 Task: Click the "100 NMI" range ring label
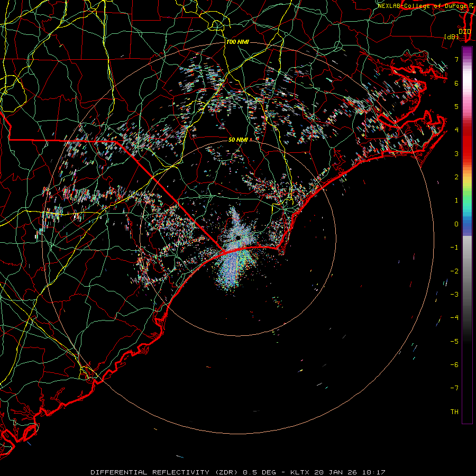tap(237, 42)
